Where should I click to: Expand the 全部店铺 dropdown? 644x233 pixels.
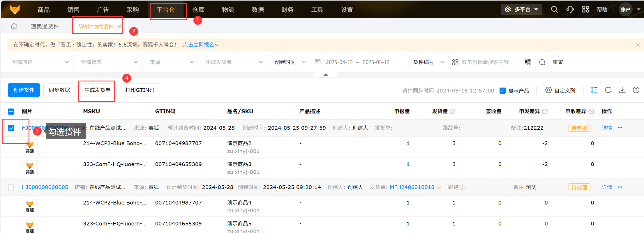(40, 62)
